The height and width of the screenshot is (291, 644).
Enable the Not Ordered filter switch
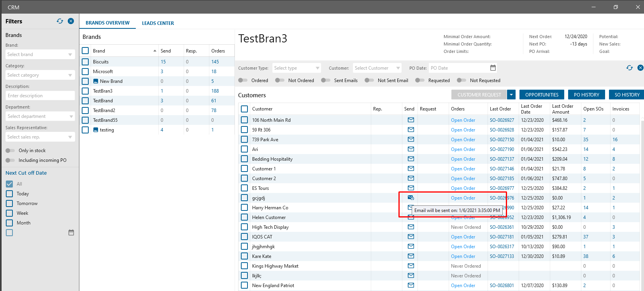coord(280,81)
